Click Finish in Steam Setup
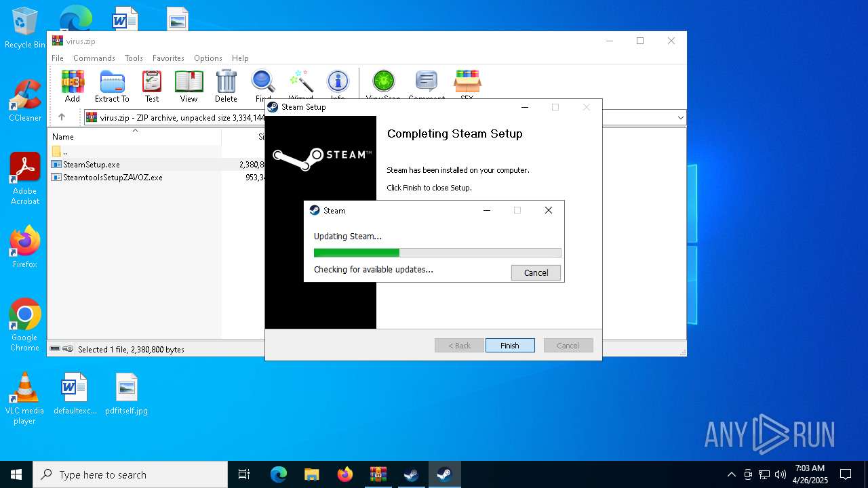Screen dimensions: 868x488 click(x=510, y=345)
